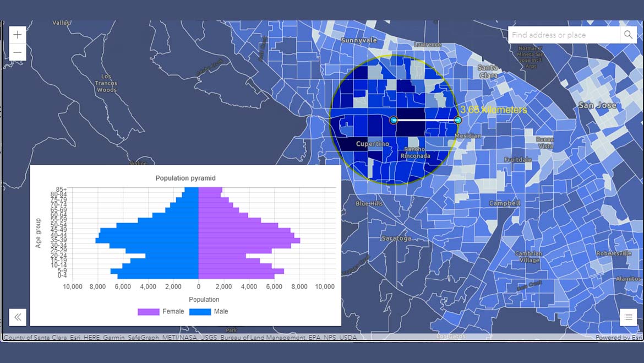The image size is (644, 363).
Task: Expand the bottom-right map tools panel
Action: pos(629,317)
